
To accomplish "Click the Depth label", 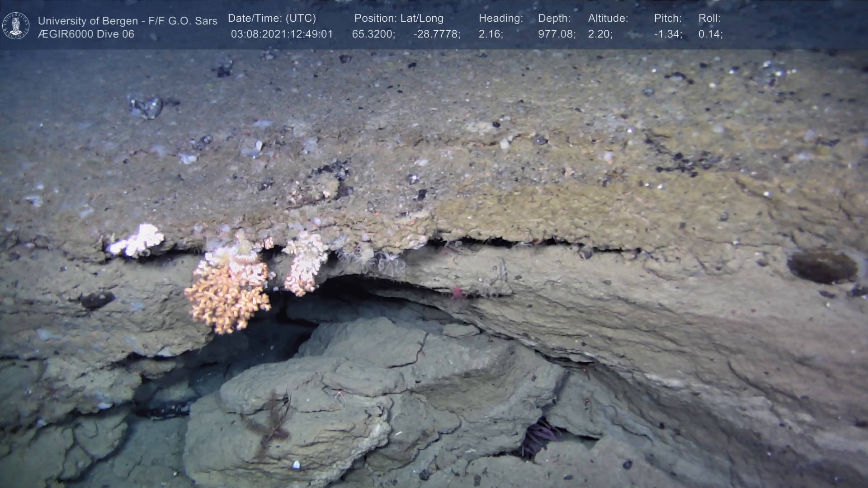I will click(554, 19).
